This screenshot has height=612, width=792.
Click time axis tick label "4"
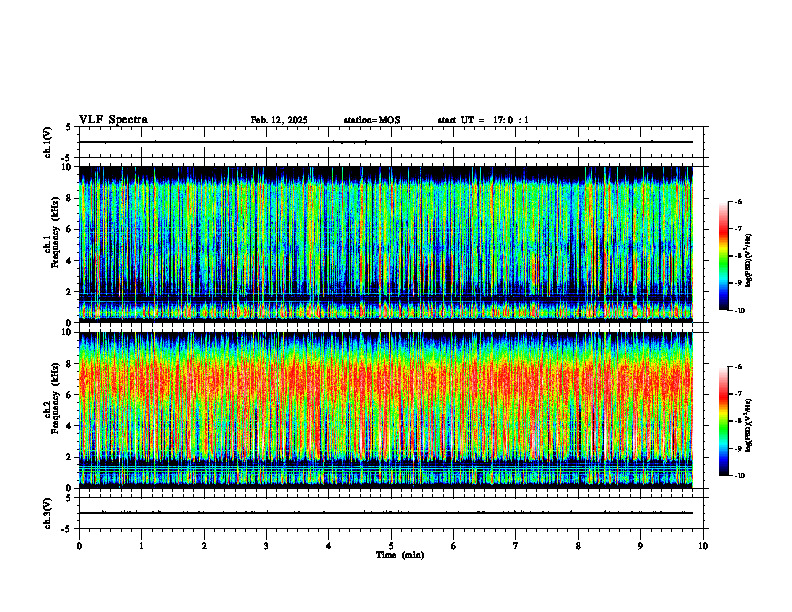coord(329,546)
